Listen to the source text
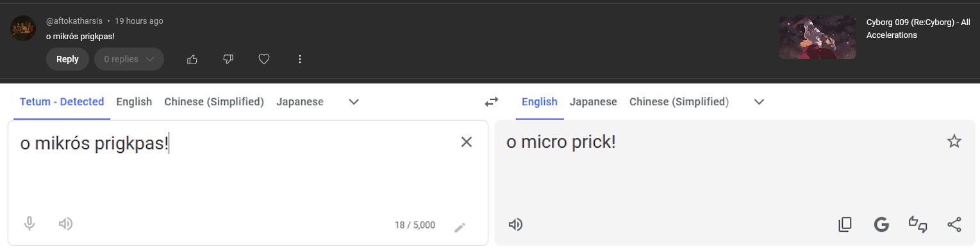Screen dimensions: 980x251 [x=65, y=224]
